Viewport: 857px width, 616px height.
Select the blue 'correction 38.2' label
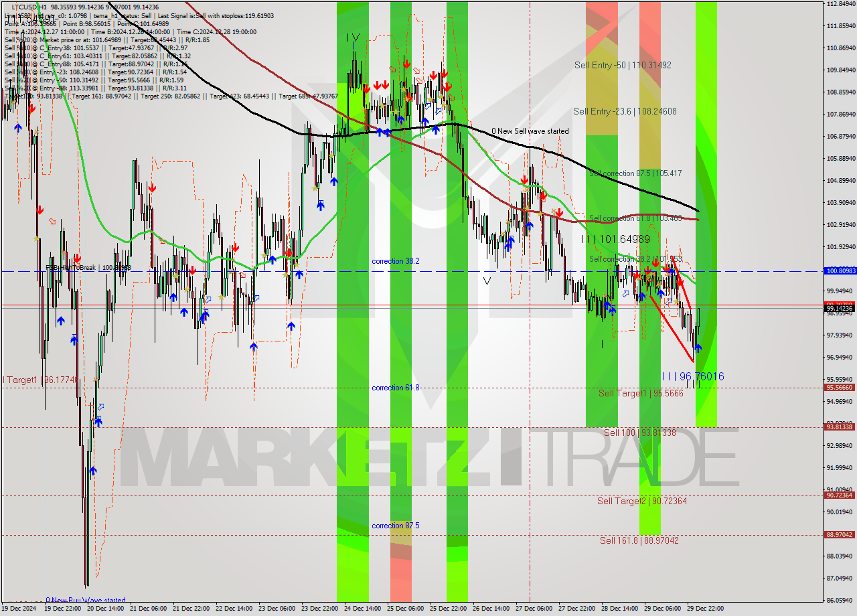click(396, 261)
